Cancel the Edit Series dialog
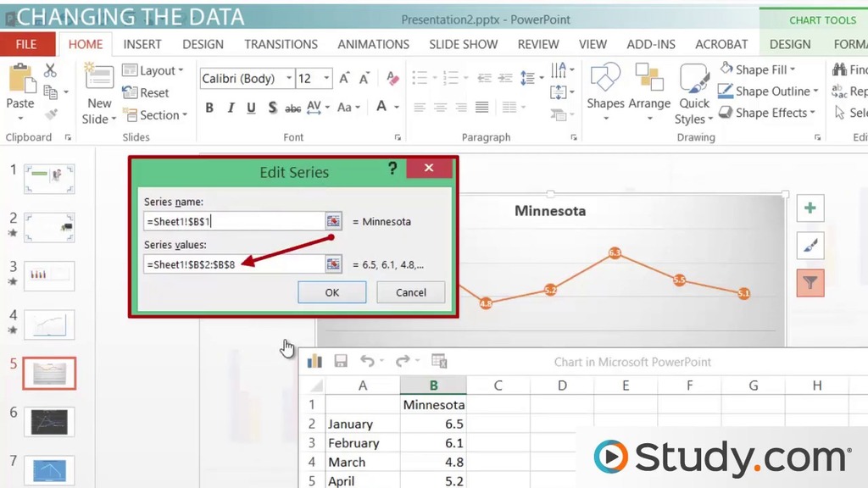 tap(411, 292)
